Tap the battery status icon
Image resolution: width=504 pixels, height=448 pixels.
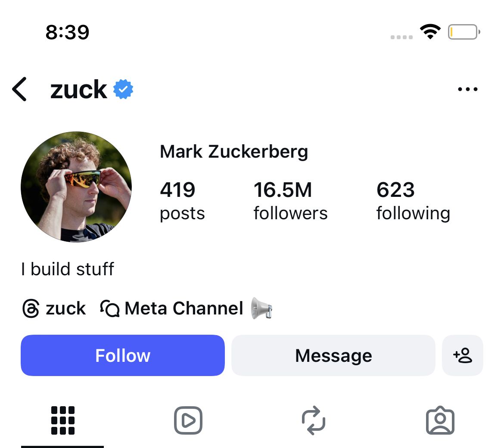pos(464,32)
